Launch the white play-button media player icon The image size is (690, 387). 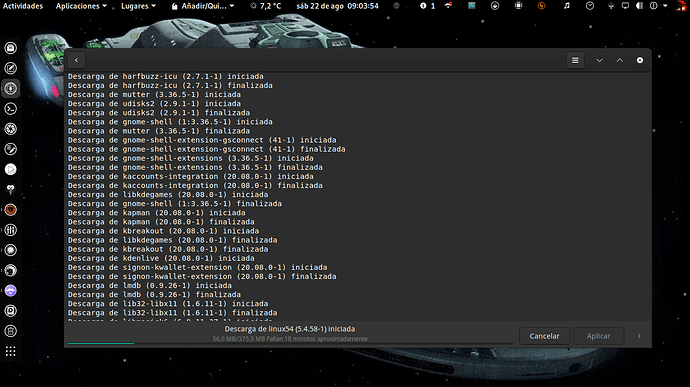11,170
